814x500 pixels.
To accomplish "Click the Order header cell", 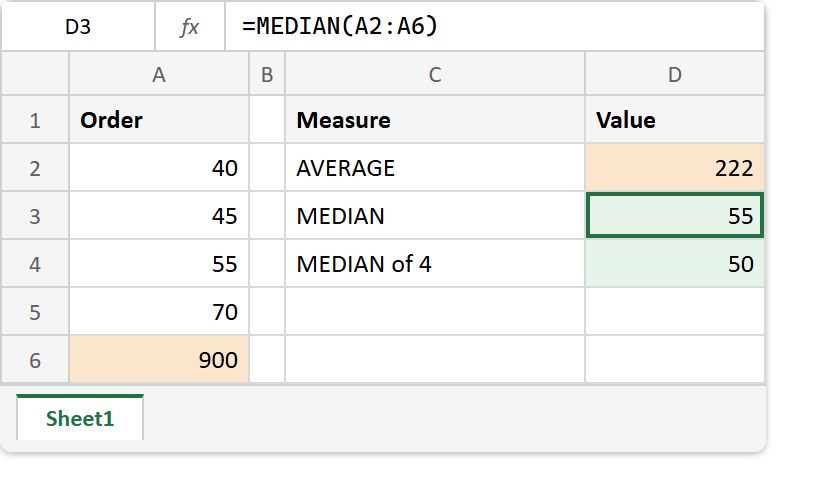I will (x=159, y=120).
